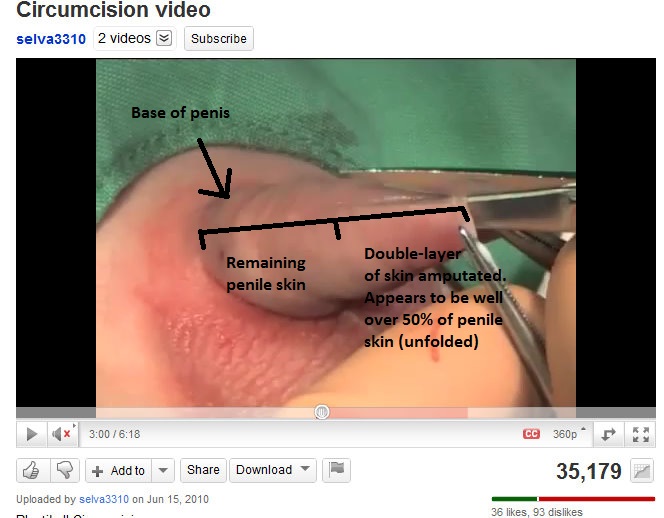Toggle the red CC captions button

click(531, 434)
